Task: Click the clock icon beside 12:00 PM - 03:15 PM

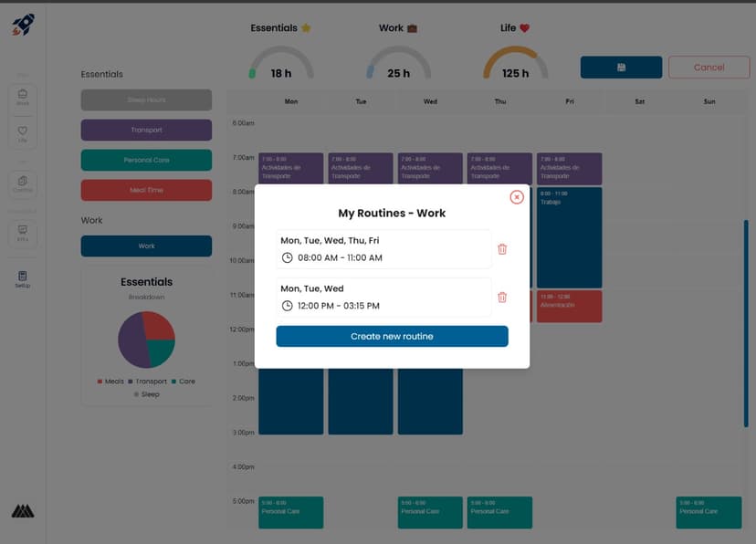Action: [x=287, y=306]
